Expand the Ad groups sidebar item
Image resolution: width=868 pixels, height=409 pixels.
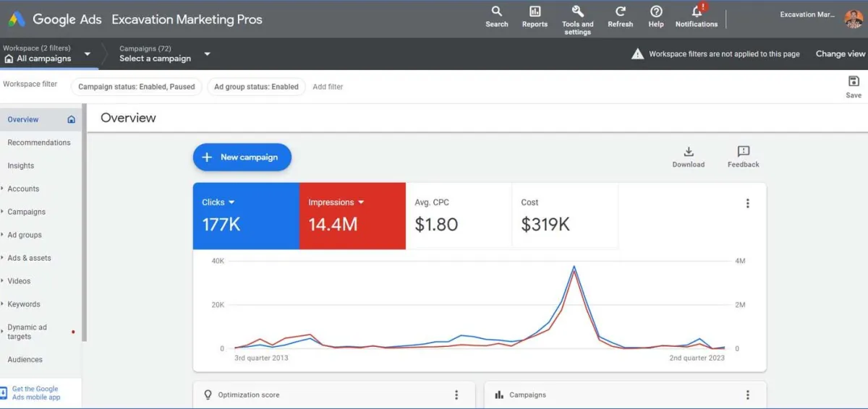coord(3,235)
